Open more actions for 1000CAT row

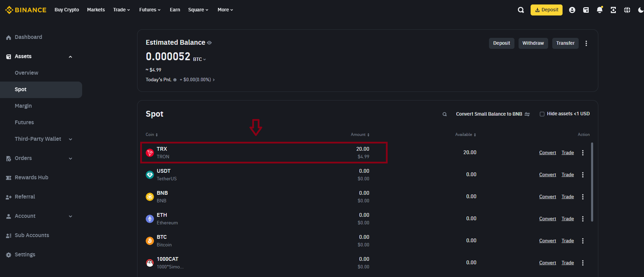[583, 263]
